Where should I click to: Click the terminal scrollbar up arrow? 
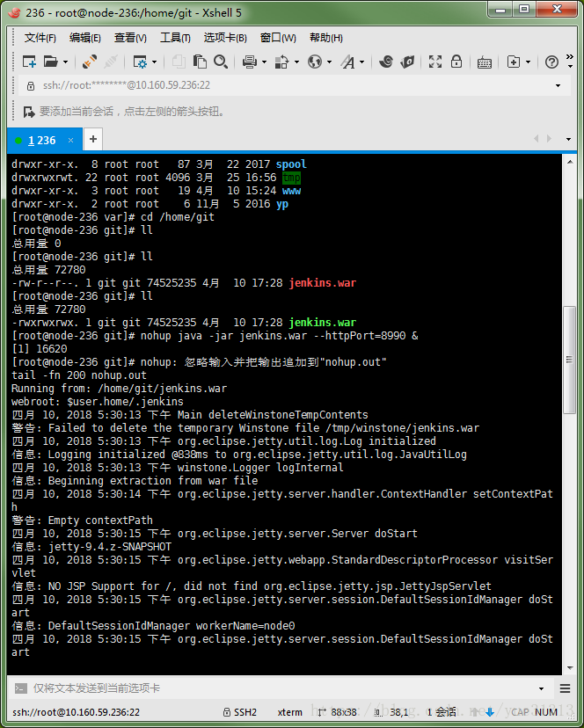tap(570, 162)
